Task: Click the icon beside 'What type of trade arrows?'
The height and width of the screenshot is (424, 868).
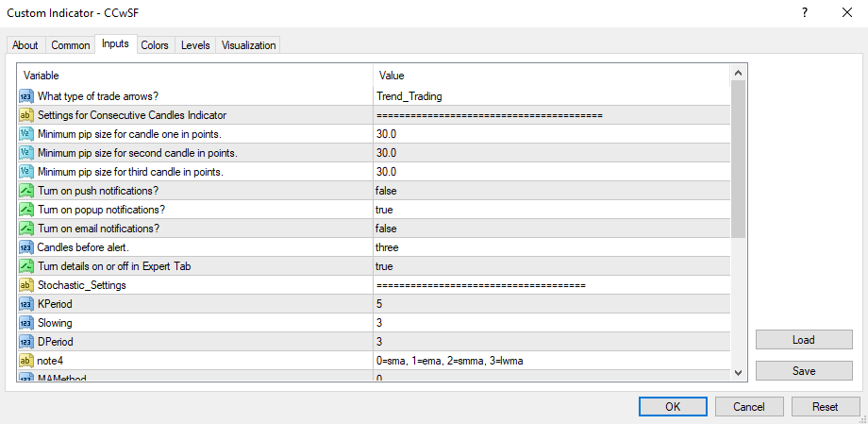Action: [26, 96]
